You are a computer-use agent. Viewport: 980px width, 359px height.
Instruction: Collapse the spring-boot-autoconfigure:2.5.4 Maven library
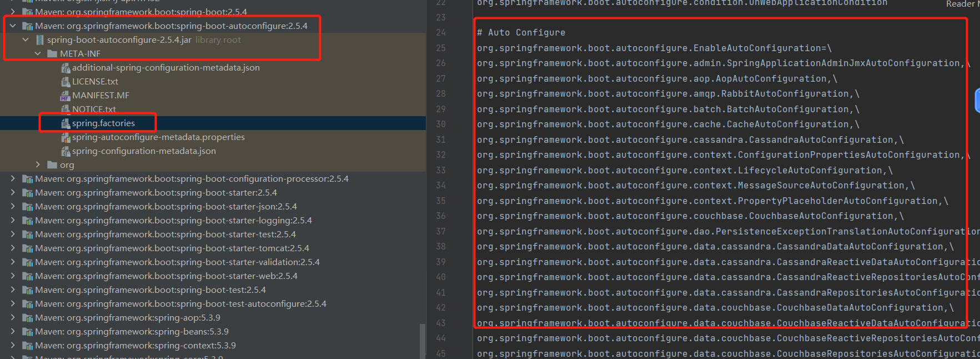13,26
